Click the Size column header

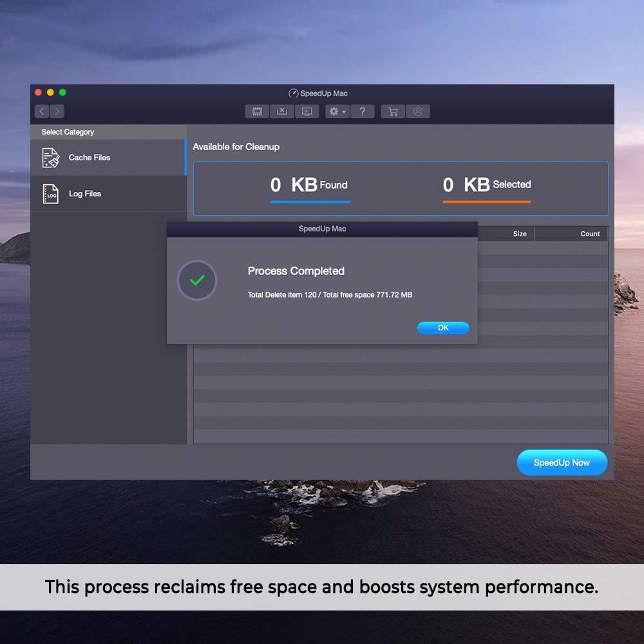[520, 234]
